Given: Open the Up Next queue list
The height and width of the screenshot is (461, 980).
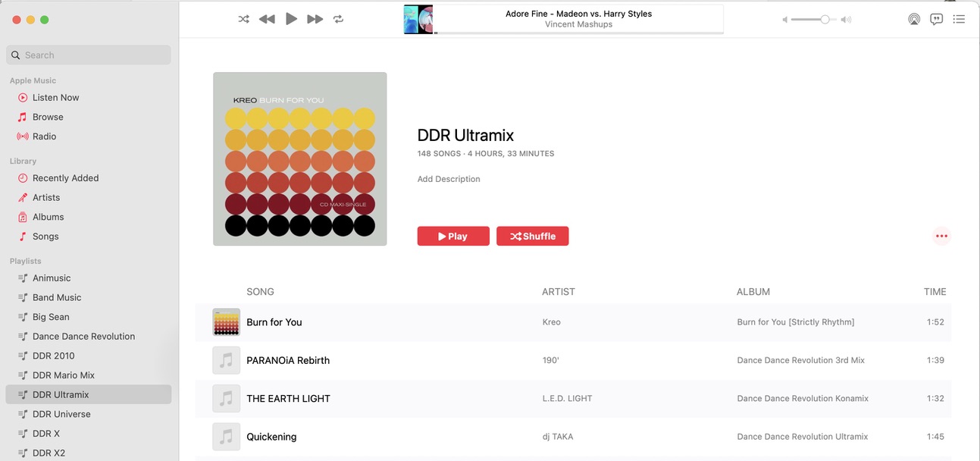Looking at the screenshot, I should coord(959,20).
